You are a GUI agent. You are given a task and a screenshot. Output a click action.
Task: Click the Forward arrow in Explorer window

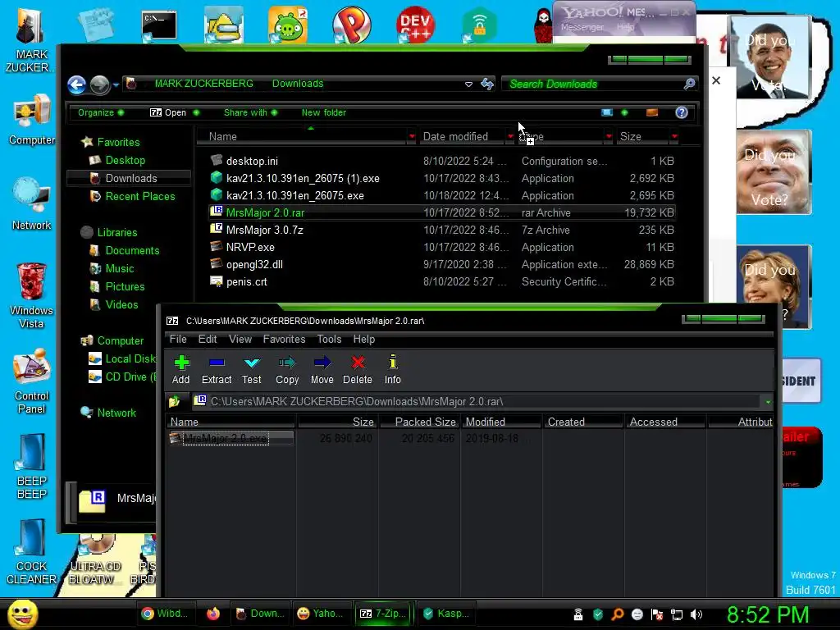pyautogui.click(x=99, y=84)
